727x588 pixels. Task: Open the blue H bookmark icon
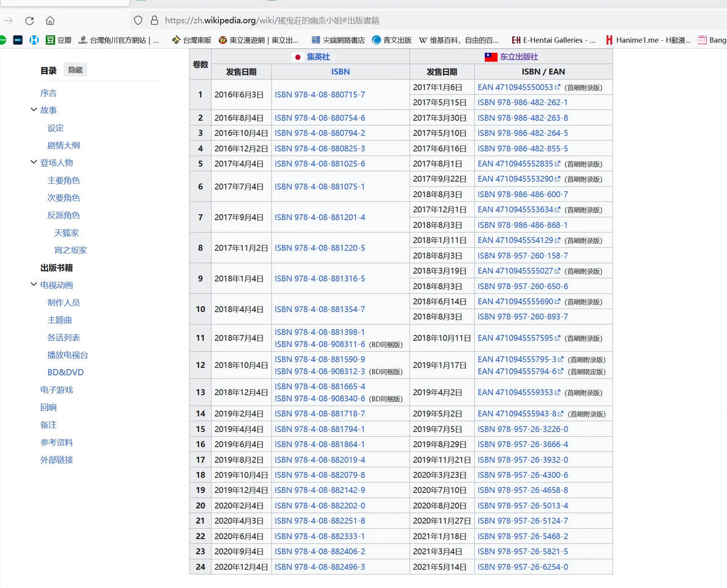click(34, 40)
